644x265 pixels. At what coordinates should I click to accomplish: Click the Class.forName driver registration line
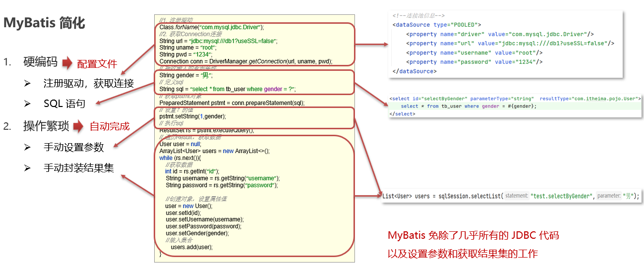pos(212,27)
